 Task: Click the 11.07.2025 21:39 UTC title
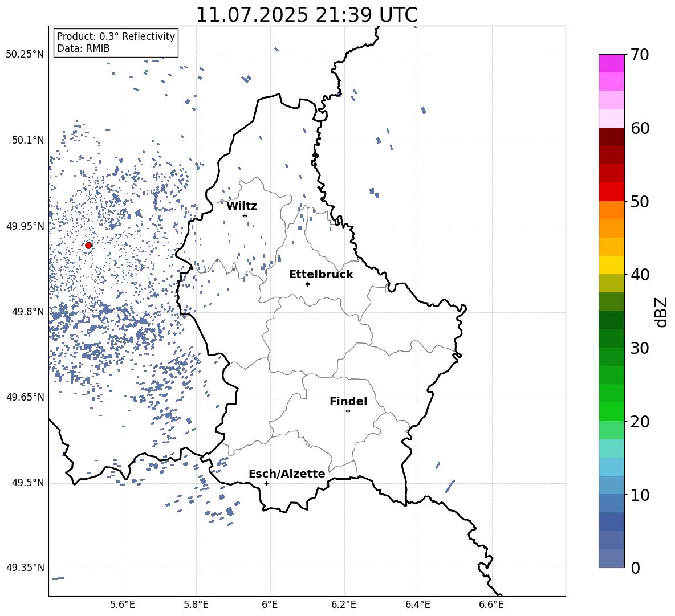[307, 15]
